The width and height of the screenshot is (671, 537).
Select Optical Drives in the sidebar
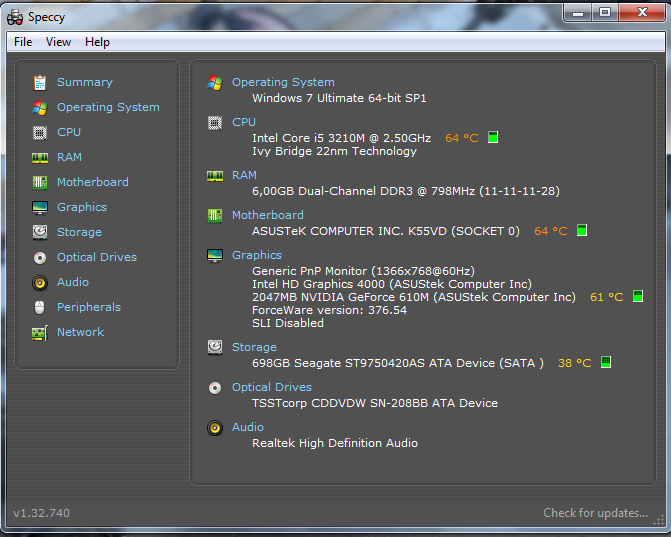[97, 257]
